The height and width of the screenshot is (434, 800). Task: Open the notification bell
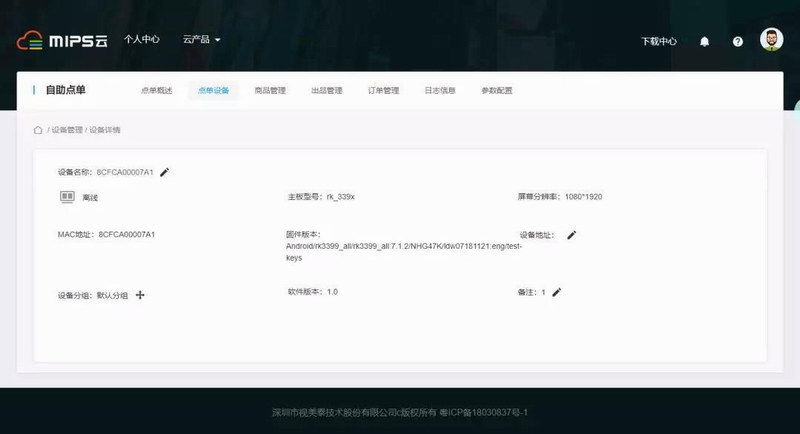coord(704,41)
